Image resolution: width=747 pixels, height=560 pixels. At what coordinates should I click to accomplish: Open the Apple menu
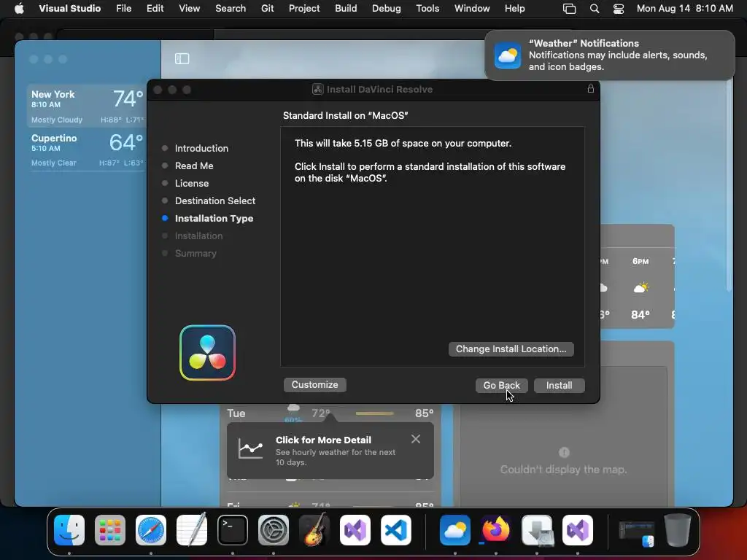19,9
